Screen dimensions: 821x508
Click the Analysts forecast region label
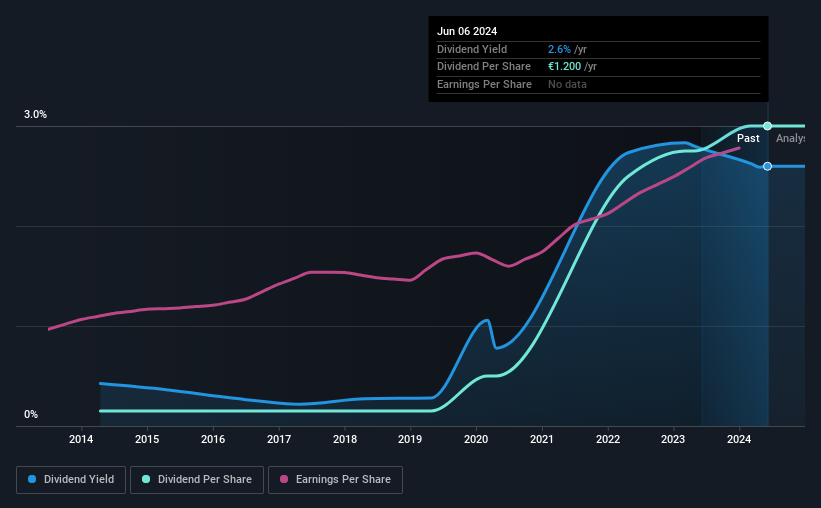(791, 138)
